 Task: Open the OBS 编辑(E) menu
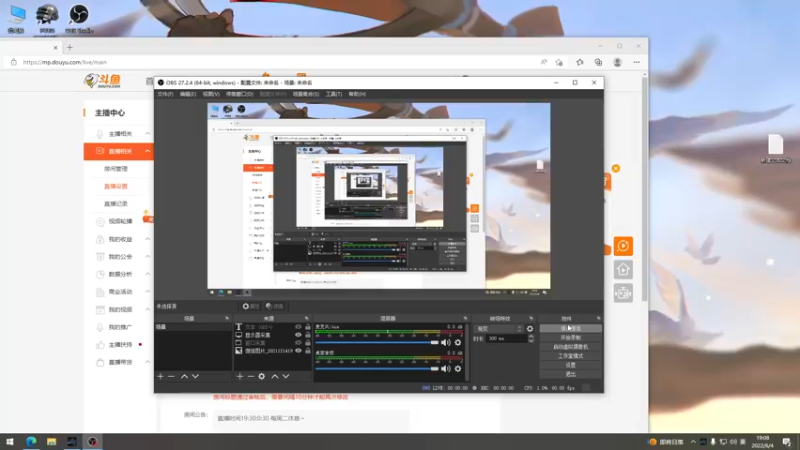(x=188, y=94)
